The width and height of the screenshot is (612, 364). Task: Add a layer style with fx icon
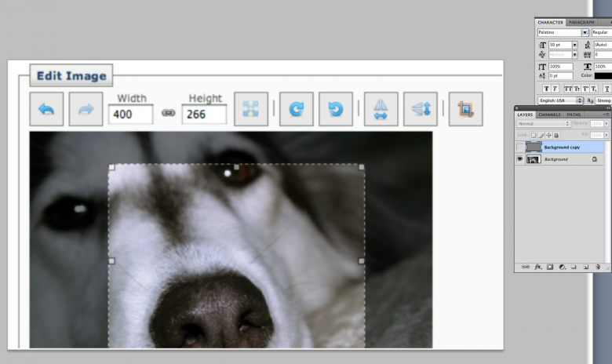(538, 267)
